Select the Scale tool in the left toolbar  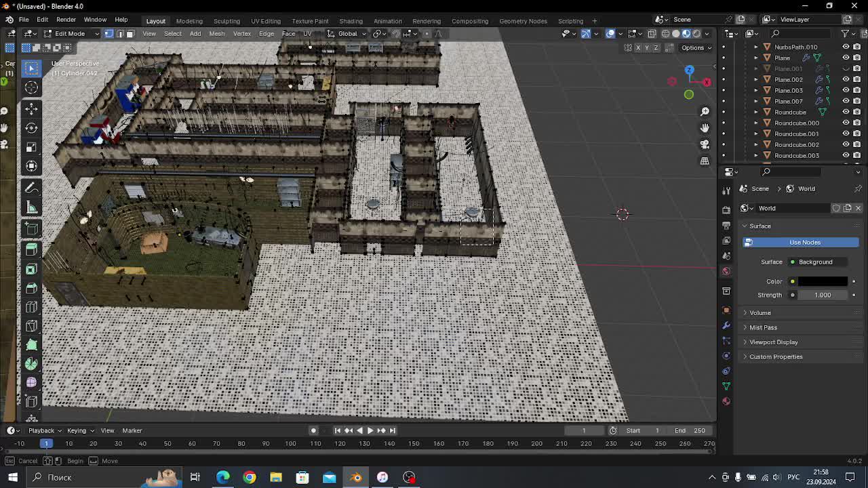point(31,146)
